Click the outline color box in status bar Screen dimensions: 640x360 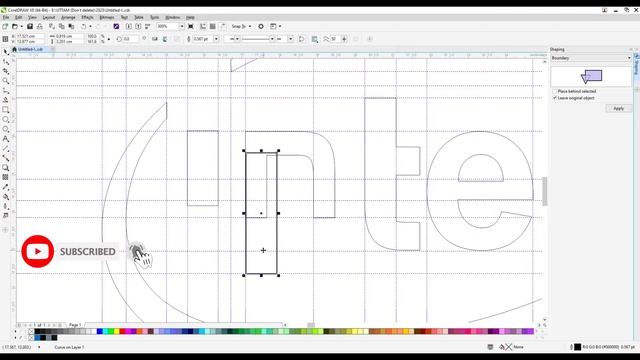click(578, 347)
